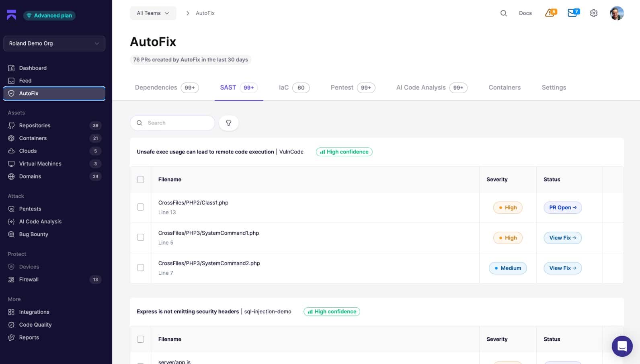Click the Severity column header in Unsafe exec table
The width and height of the screenshot is (640, 364).
[x=497, y=180]
